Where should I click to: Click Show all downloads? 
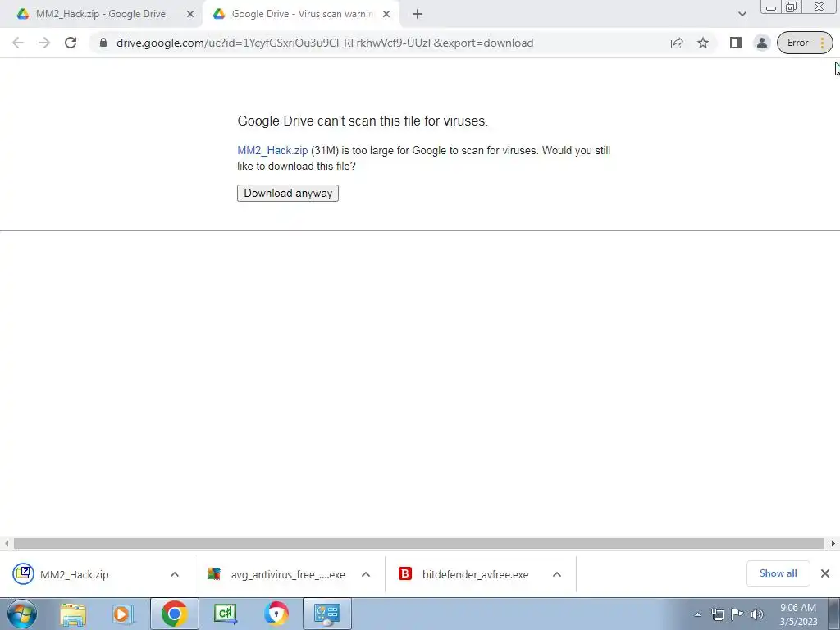[778, 573]
